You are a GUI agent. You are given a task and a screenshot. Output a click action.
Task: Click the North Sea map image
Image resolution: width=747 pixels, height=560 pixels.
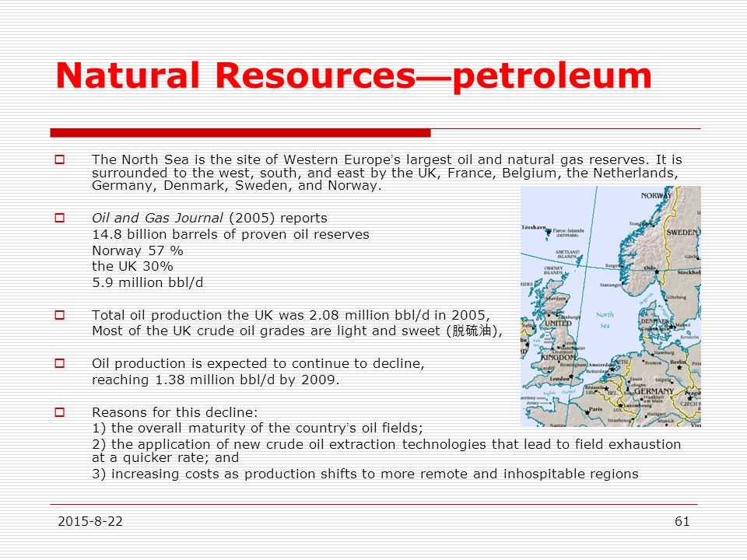[x=611, y=306]
